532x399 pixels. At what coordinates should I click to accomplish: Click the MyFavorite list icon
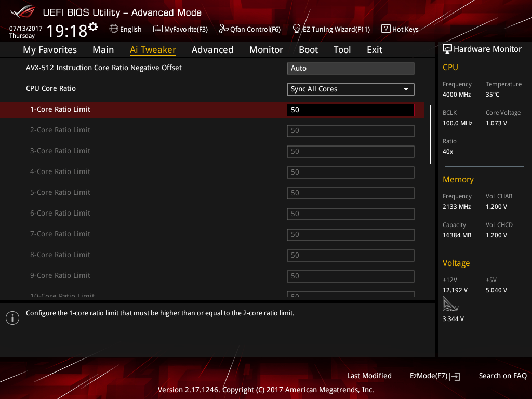(157, 29)
